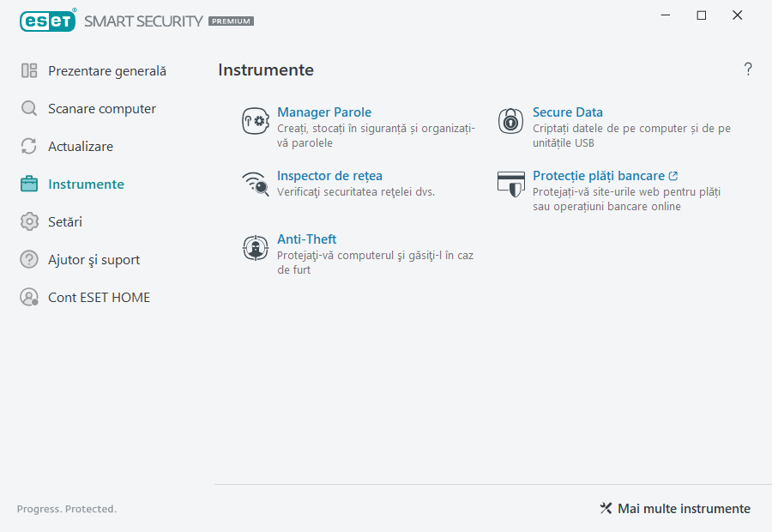Open the Setări gear icon
Viewport: 772px width, 532px height.
(28, 221)
